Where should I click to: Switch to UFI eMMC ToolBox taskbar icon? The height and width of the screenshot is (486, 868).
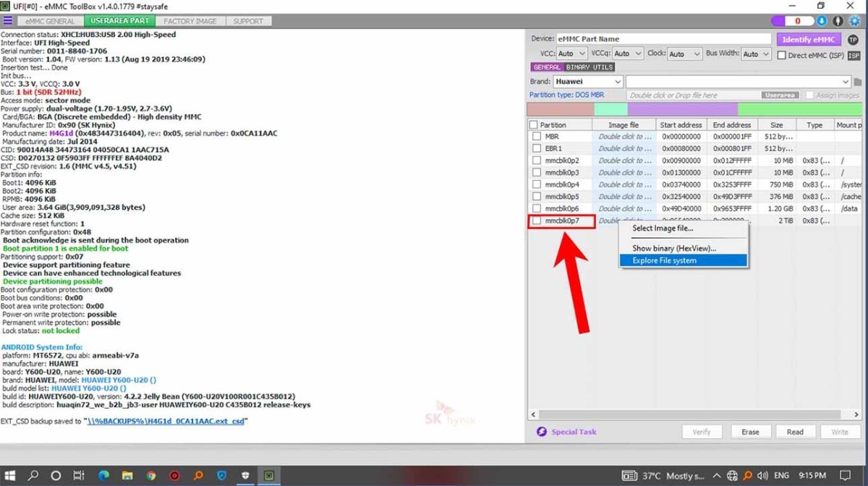pos(269,476)
